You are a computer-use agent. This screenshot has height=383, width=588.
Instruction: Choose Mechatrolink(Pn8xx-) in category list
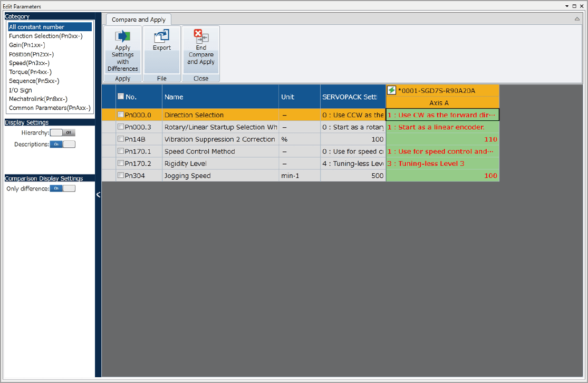click(x=38, y=99)
